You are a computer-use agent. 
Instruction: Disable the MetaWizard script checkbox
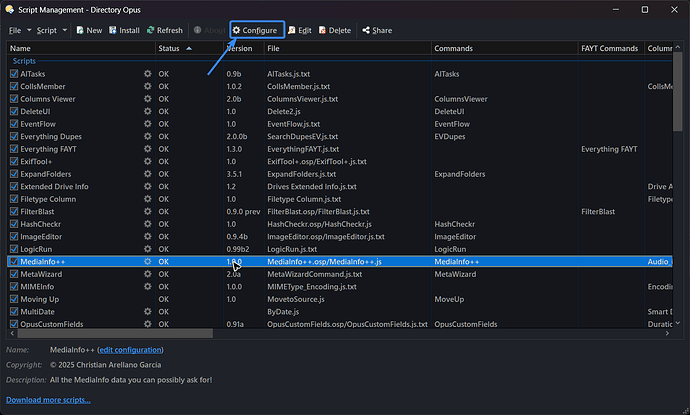[14, 274]
